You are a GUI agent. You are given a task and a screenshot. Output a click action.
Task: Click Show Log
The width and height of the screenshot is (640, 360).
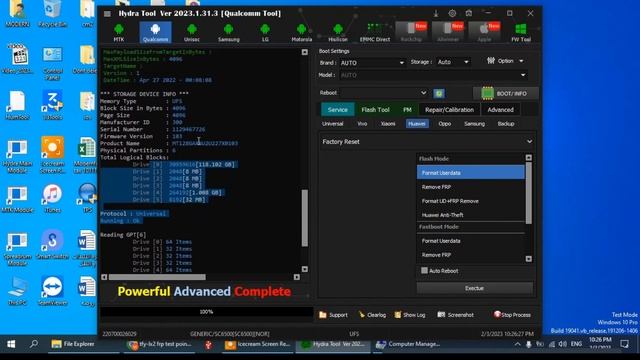coord(410,315)
